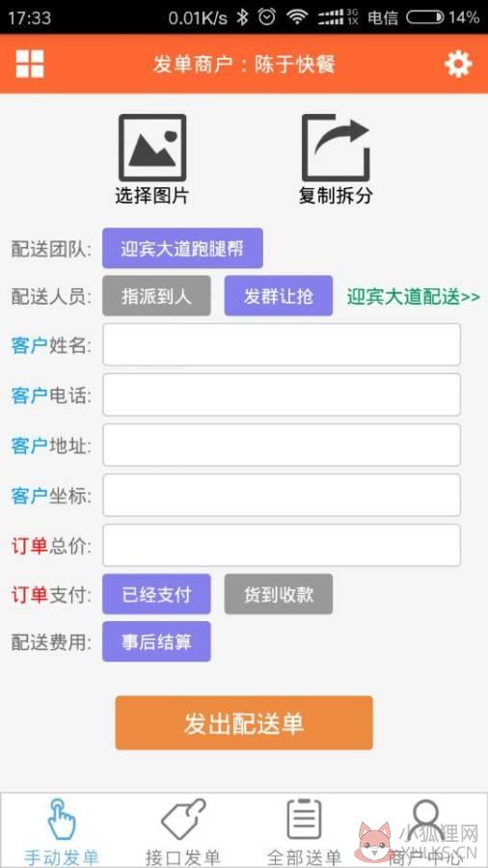
Task: Open the 事后结算 delivery fee selector
Action: [156, 641]
